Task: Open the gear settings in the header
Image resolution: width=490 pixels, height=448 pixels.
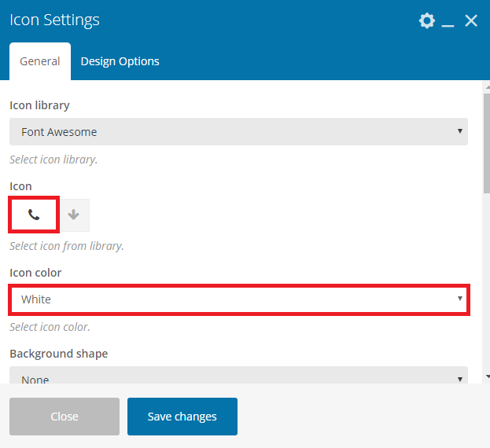Action: [426, 21]
